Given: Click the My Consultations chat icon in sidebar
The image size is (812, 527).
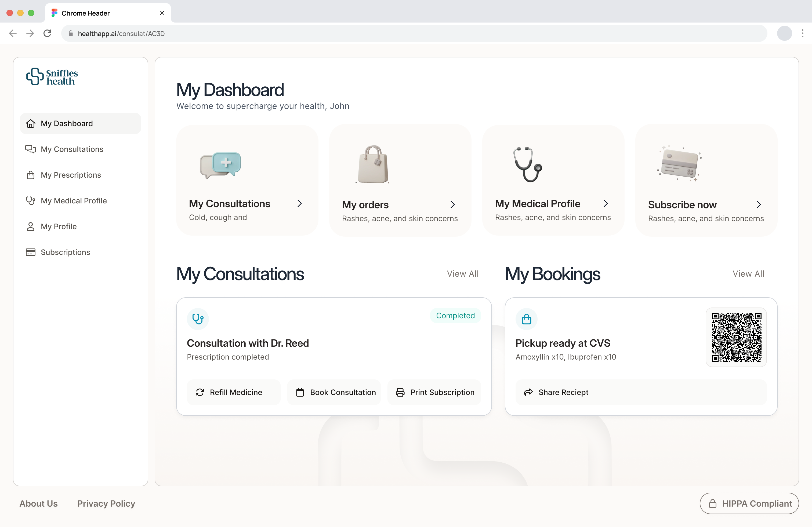Looking at the screenshot, I should [x=30, y=149].
